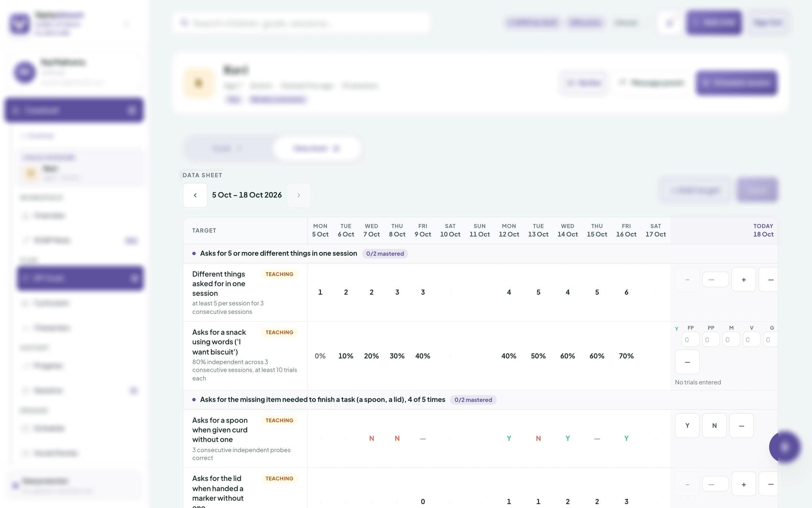Image resolution: width=812 pixels, height=508 pixels.
Task: Click the FRI 16 Oct column header
Action: tap(626, 230)
